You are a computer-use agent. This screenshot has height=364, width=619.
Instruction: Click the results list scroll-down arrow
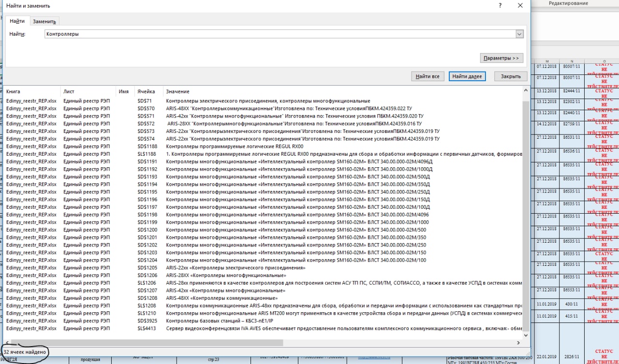pyautogui.click(x=526, y=335)
